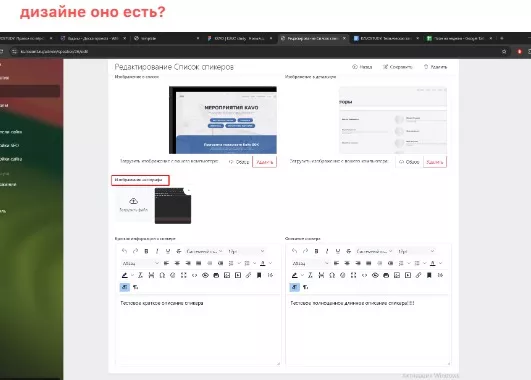Insert bookmark anchor in left editor toolbar
This screenshot has height=380, width=531.
(259, 275)
